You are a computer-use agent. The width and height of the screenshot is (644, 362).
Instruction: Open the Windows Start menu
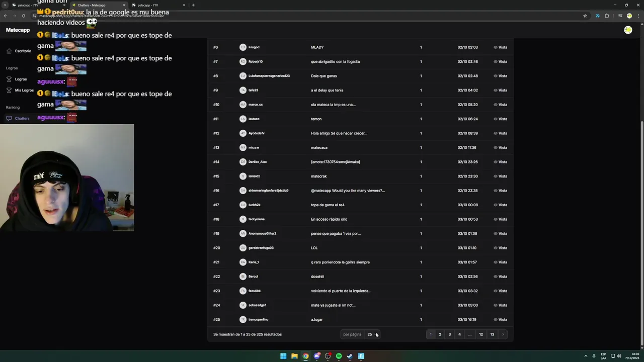pyautogui.click(x=283, y=356)
